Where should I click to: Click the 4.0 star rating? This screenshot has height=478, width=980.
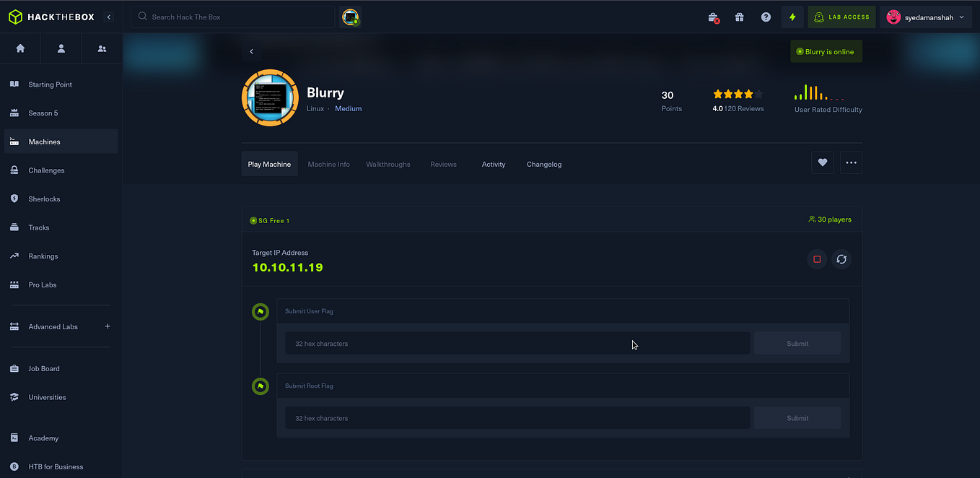[x=737, y=94]
